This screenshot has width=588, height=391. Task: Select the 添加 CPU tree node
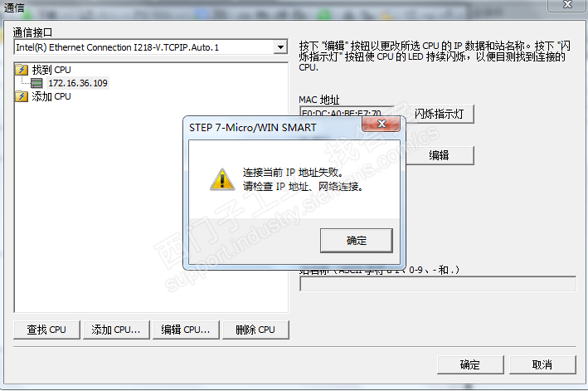pyautogui.click(x=51, y=96)
